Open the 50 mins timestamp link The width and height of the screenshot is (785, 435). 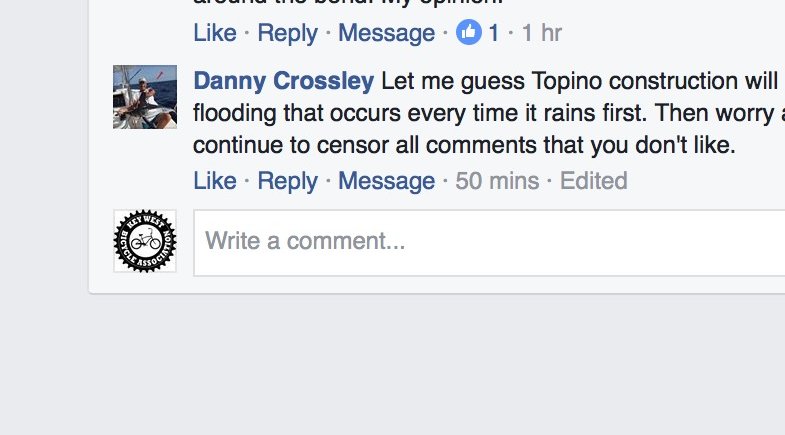coord(497,181)
